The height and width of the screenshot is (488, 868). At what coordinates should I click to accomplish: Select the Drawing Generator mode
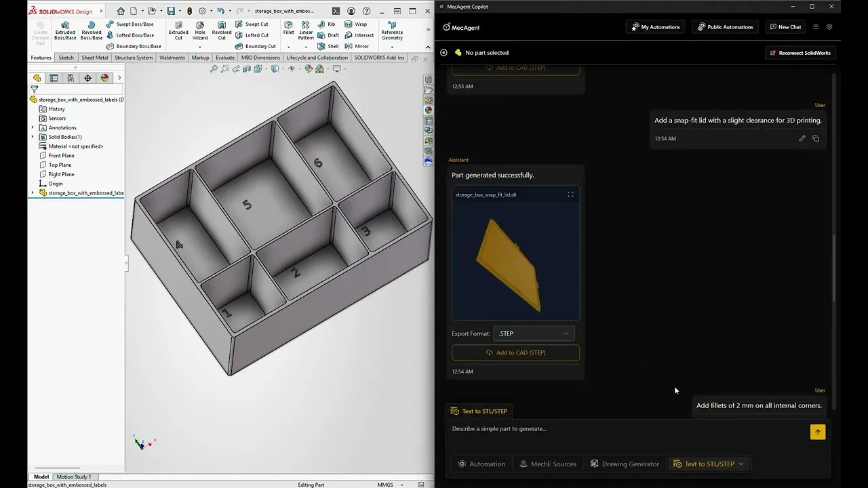[x=625, y=464]
